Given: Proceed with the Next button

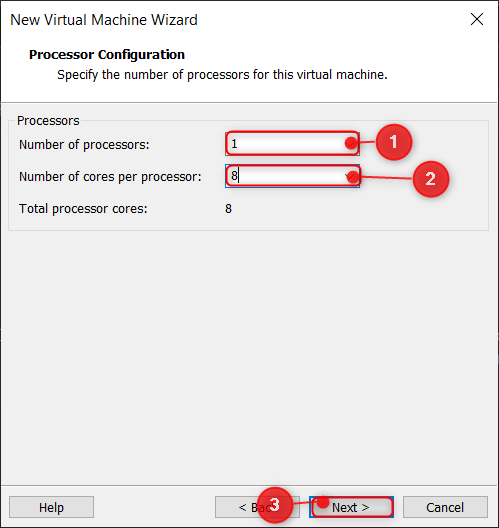Looking at the screenshot, I should [x=351, y=507].
